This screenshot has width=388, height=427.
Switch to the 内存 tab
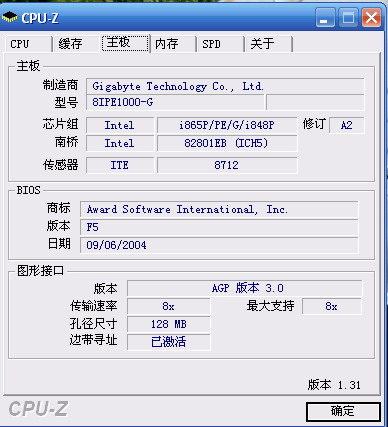pos(173,44)
